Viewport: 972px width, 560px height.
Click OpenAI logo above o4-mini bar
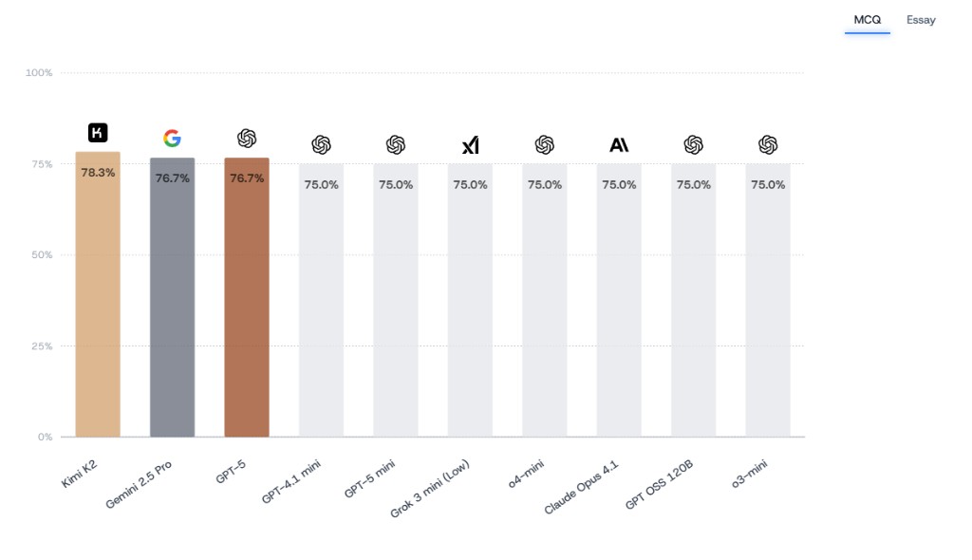point(545,145)
